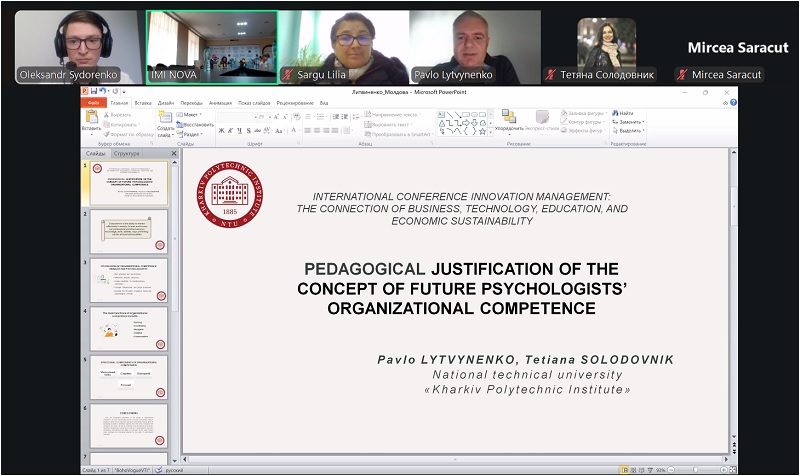The height and width of the screenshot is (476, 800).
Task: Toggle normal view button in status bar
Action: click(x=625, y=469)
